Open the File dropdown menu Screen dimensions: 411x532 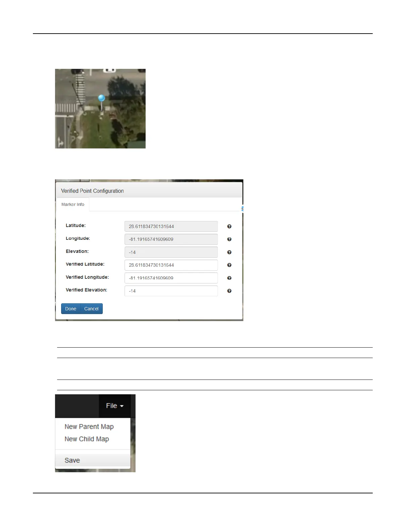tap(115, 406)
